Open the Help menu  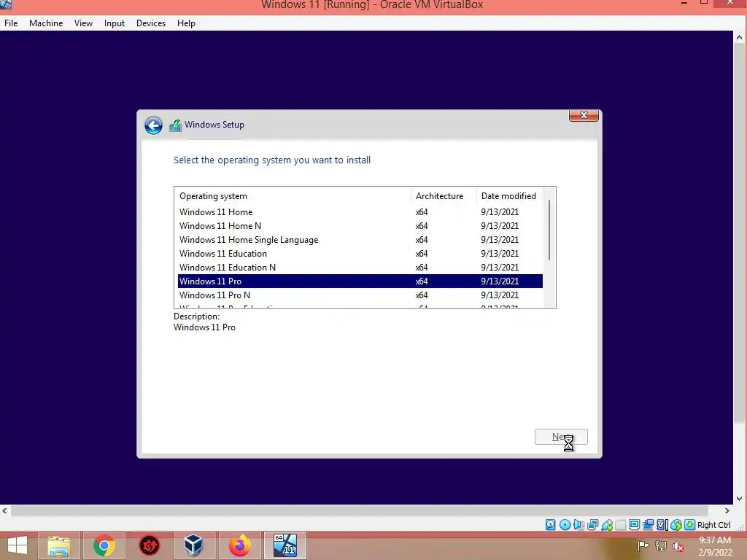click(x=186, y=23)
